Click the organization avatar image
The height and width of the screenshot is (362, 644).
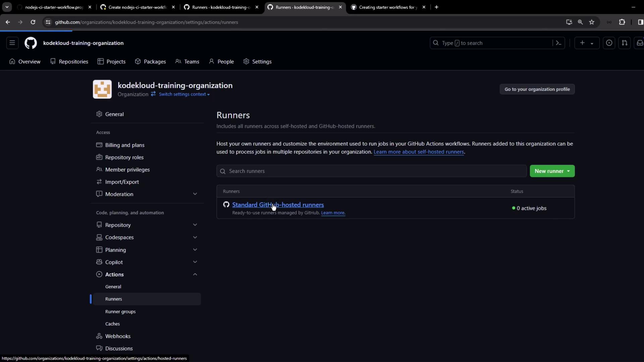pos(102,89)
